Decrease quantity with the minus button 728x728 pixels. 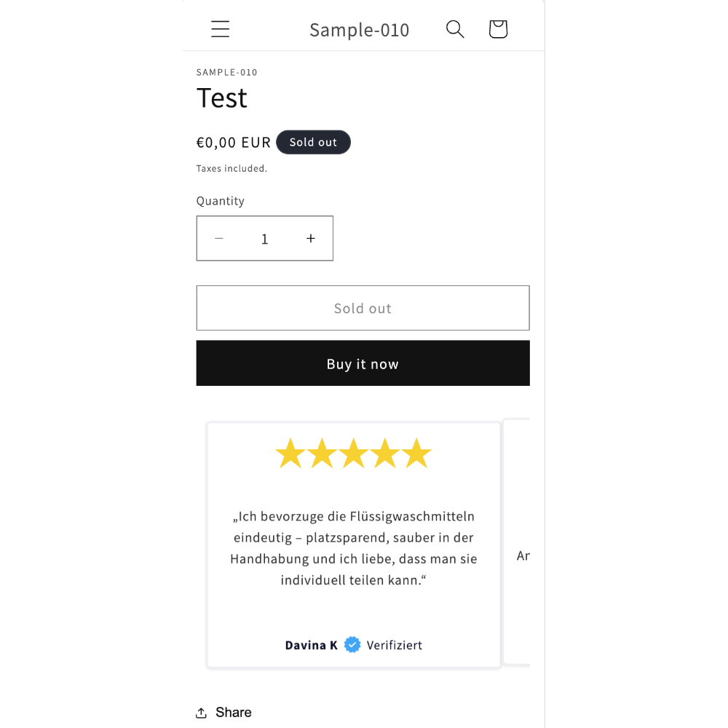[219, 238]
